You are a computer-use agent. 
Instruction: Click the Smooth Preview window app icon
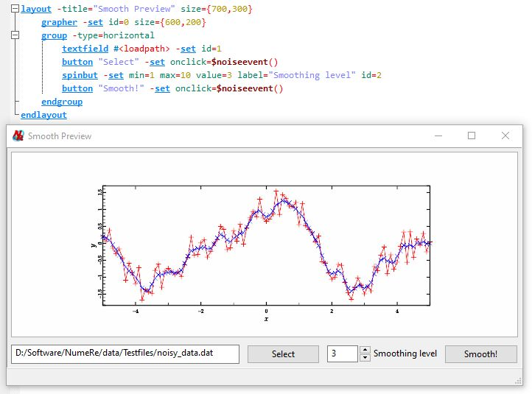click(x=18, y=136)
